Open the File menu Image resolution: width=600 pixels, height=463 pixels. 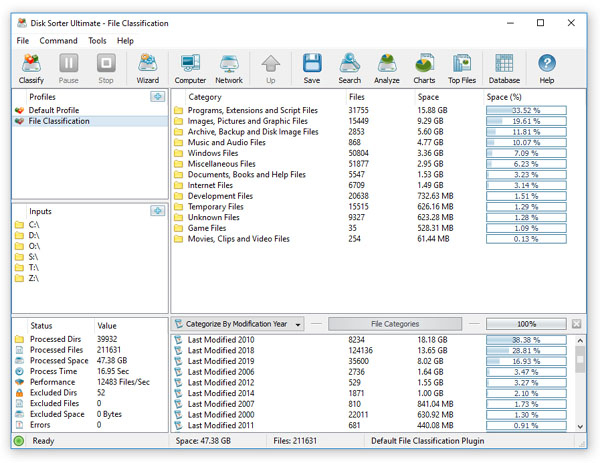(x=23, y=41)
